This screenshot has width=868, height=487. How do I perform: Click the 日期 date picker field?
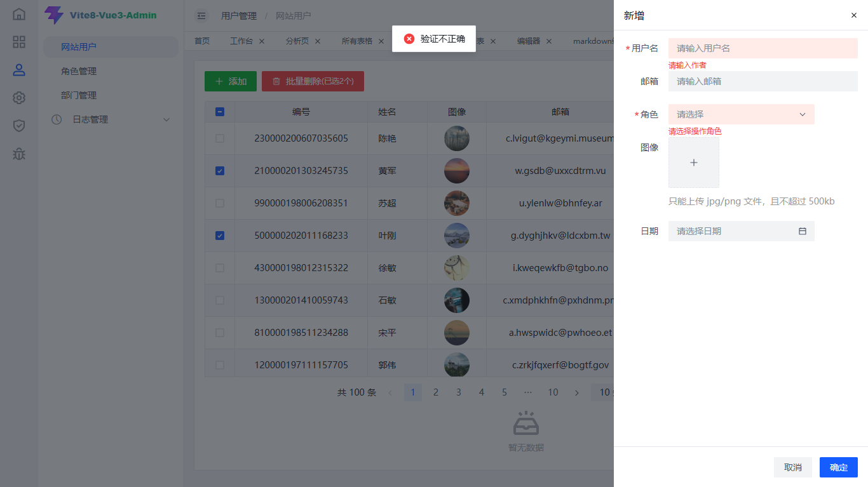click(742, 231)
